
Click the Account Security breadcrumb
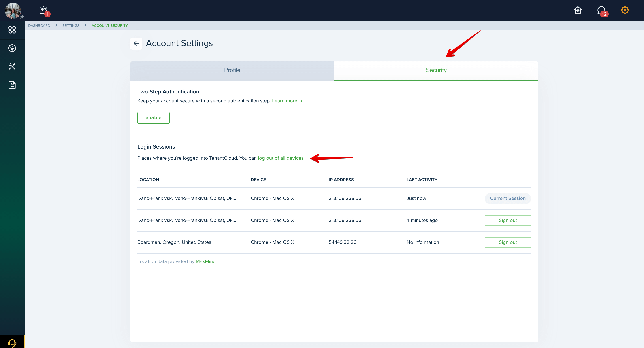[x=109, y=25]
